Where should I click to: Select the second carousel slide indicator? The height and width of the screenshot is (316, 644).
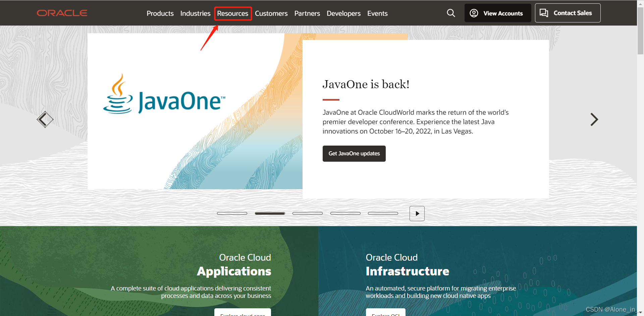270,213
